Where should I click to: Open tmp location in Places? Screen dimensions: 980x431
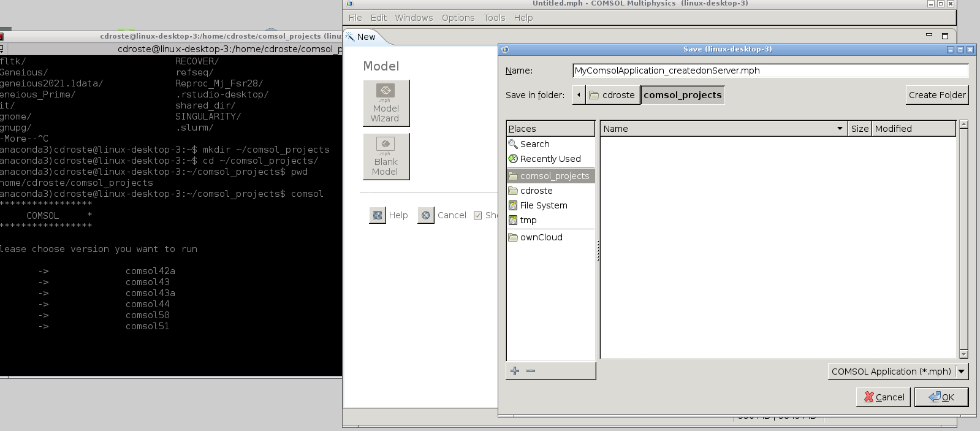pos(550,220)
